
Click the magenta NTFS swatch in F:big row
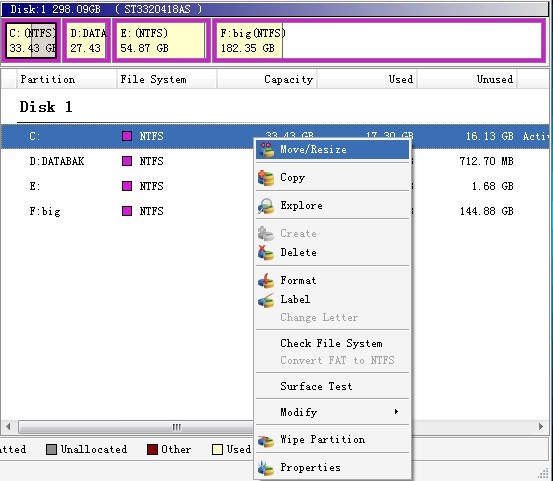pyautogui.click(x=127, y=211)
